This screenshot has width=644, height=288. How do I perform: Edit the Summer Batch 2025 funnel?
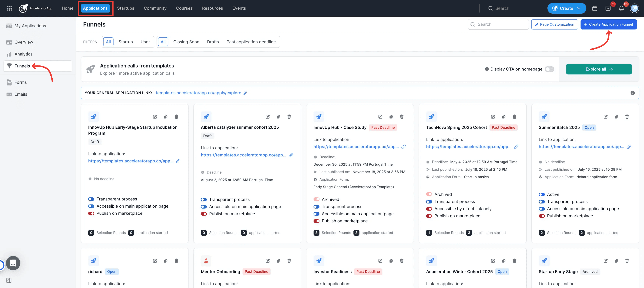click(x=606, y=117)
